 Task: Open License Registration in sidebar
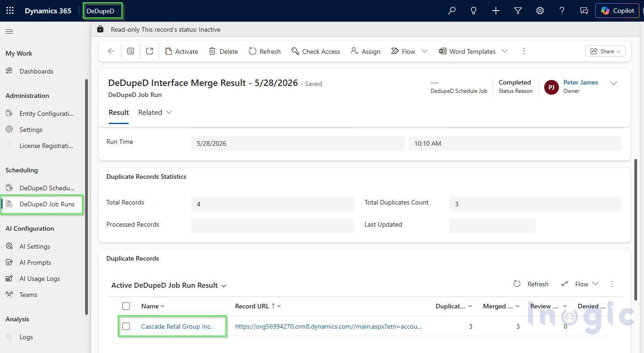tap(46, 146)
